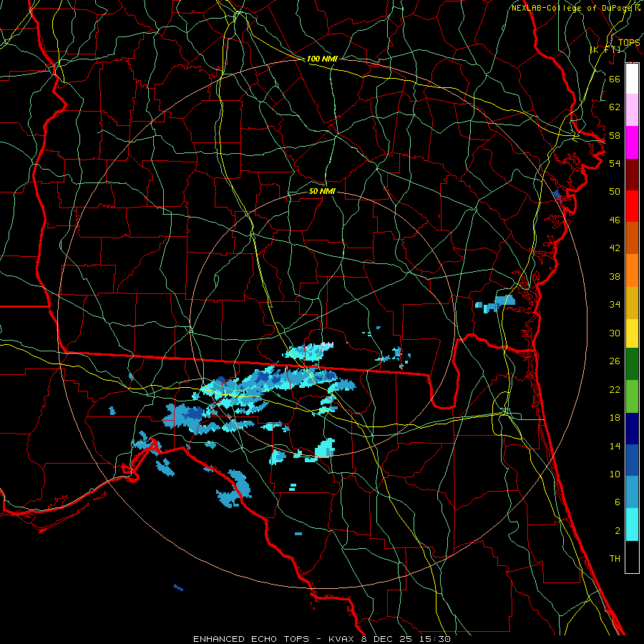Click the dark green 26 kft swatch
Image resolution: width=644 pixels, height=644 pixels.
[x=632, y=364]
